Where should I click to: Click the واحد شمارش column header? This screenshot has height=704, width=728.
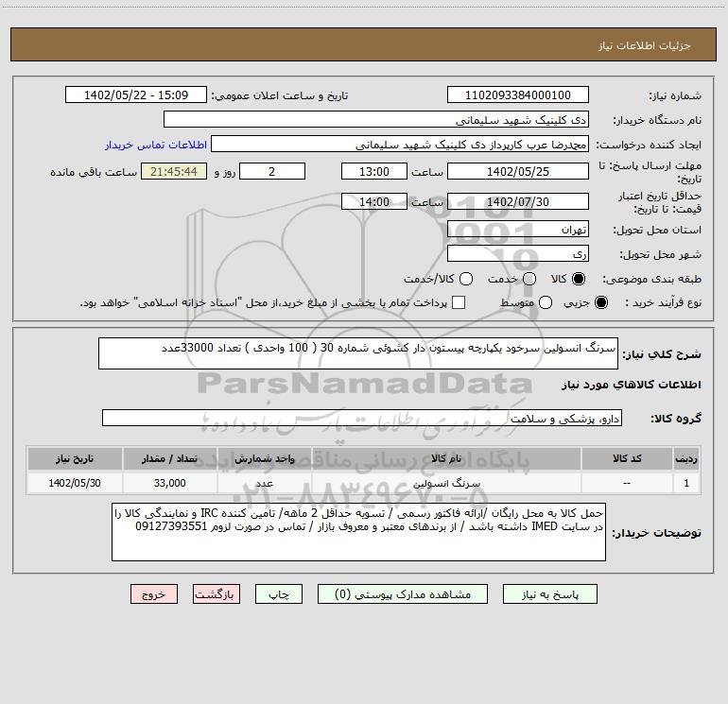[264, 458]
